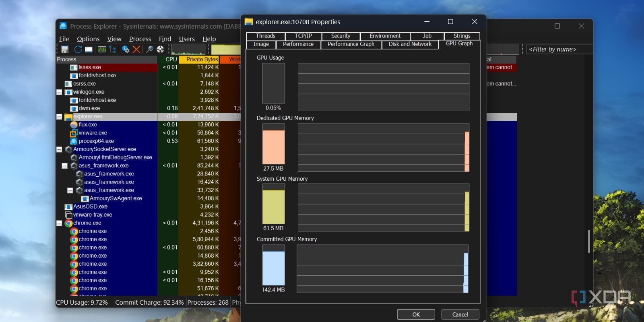Click the orange X Kill Process icon
The image size is (644, 322).
136,49
